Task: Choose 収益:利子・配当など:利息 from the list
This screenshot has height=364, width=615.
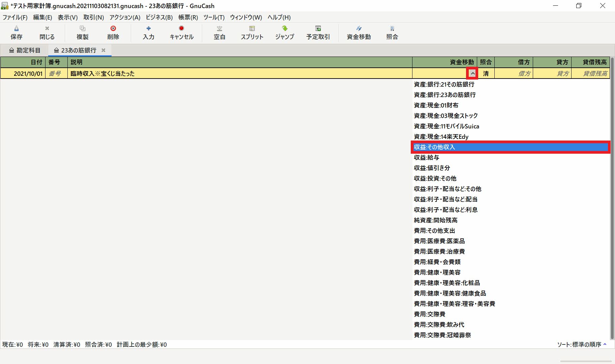Action: pos(511,210)
